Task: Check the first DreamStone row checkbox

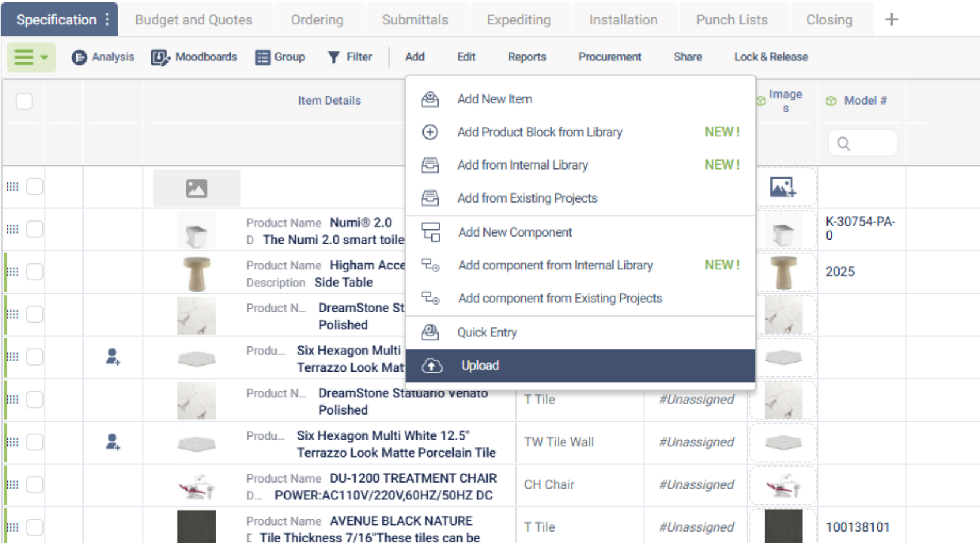Action: click(35, 314)
